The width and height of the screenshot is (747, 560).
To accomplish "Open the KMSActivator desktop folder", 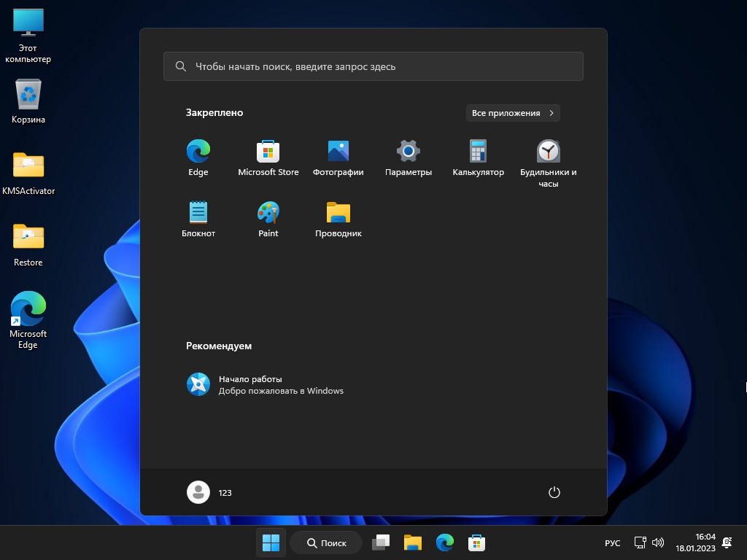I will pyautogui.click(x=28, y=169).
